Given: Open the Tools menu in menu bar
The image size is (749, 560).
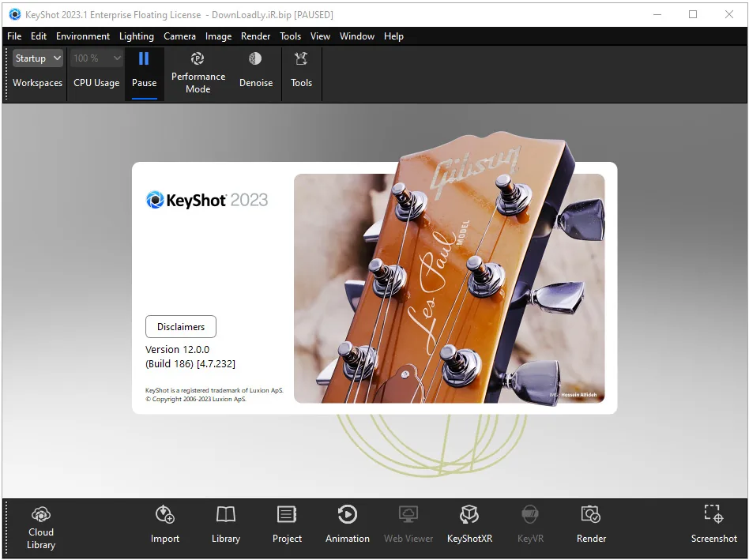Looking at the screenshot, I should click(x=290, y=36).
